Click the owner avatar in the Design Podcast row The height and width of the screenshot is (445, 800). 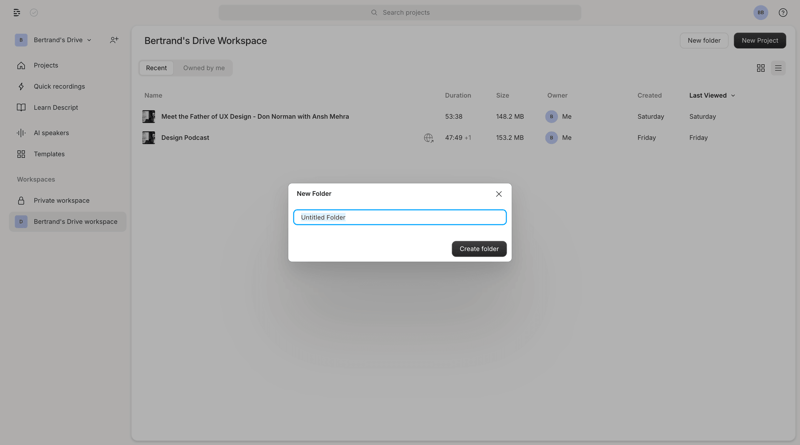click(x=551, y=137)
